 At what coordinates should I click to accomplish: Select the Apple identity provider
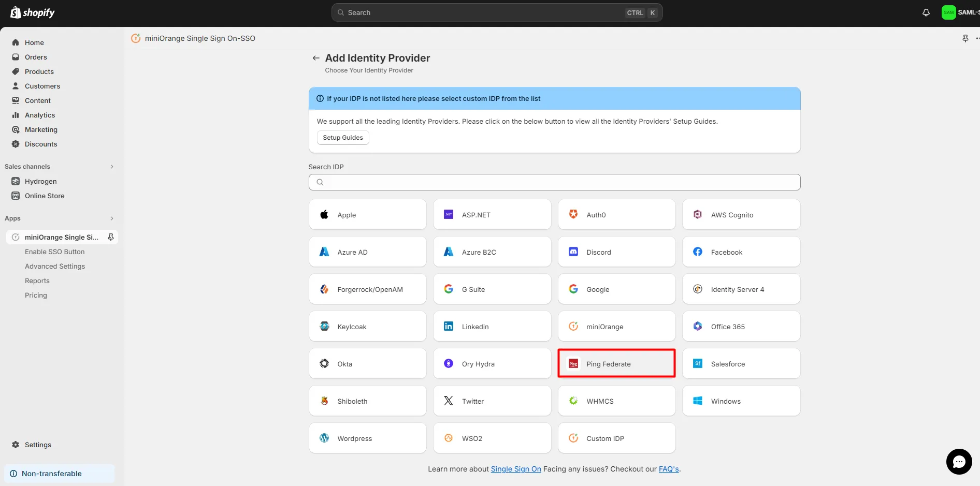tap(368, 215)
